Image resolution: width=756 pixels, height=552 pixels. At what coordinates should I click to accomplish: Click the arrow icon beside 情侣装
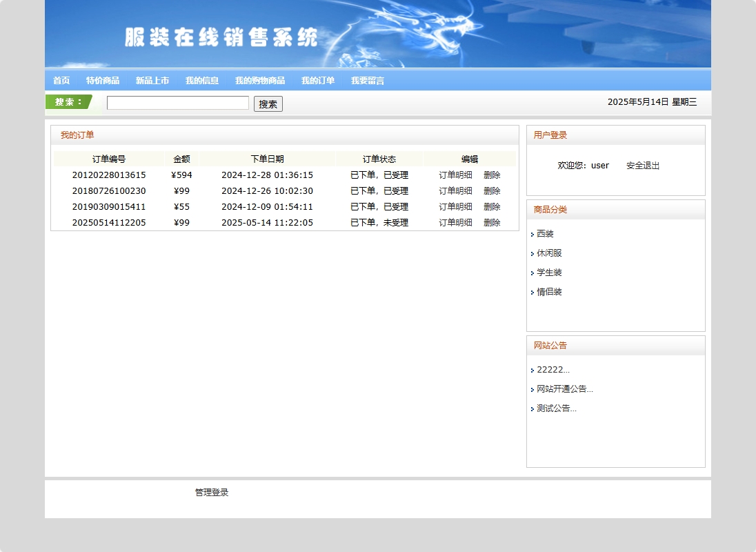click(x=533, y=292)
